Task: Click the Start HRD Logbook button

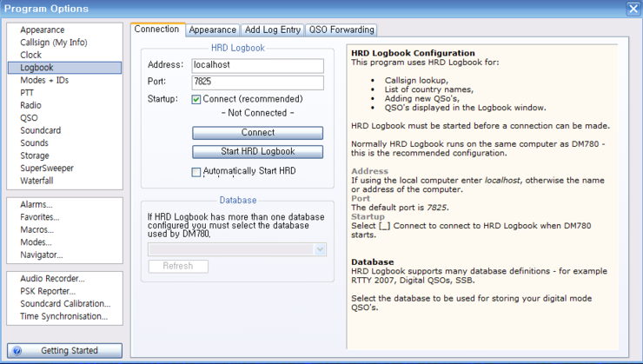Action: [x=257, y=152]
